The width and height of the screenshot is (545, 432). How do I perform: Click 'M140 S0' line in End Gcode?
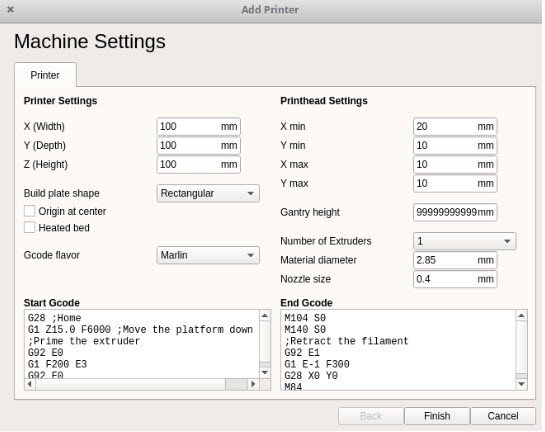305,329
